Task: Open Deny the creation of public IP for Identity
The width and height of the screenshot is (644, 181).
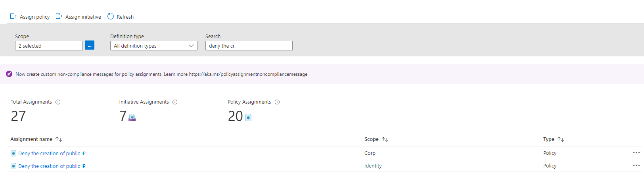Action: pyautogui.click(x=52, y=166)
